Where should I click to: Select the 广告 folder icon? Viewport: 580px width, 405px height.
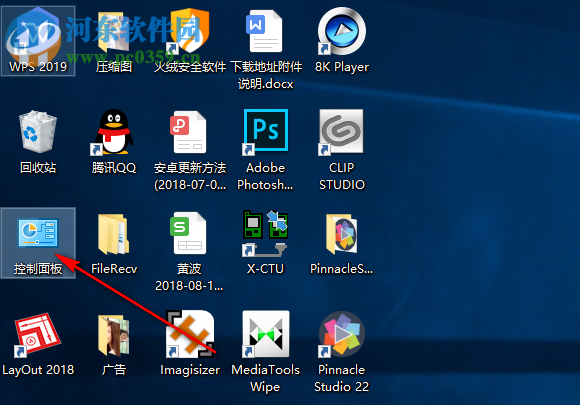(x=113, y=335)
